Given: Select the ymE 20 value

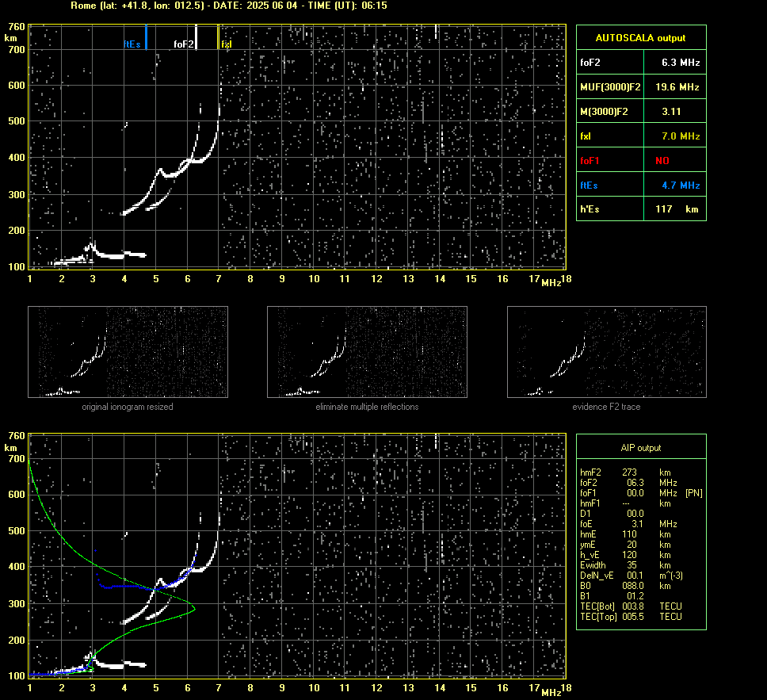Looking at the screenshot, I should click(x=632, y=545).
